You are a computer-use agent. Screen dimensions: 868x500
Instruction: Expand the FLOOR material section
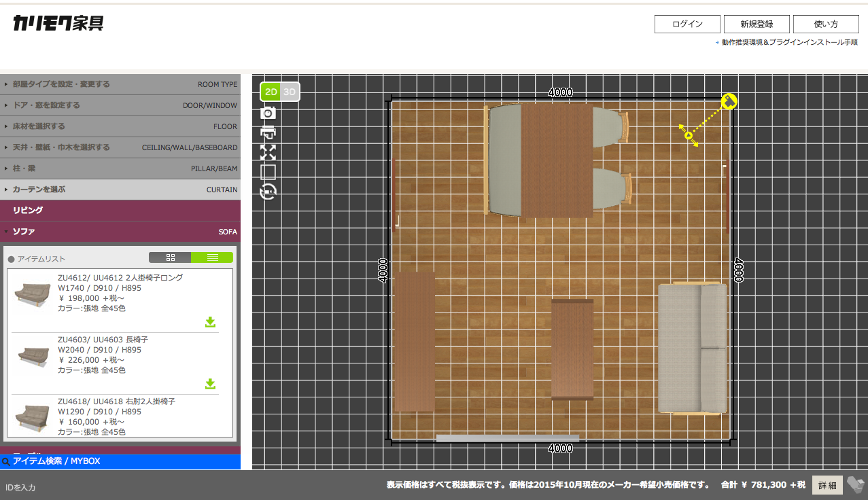click(120, 126)
